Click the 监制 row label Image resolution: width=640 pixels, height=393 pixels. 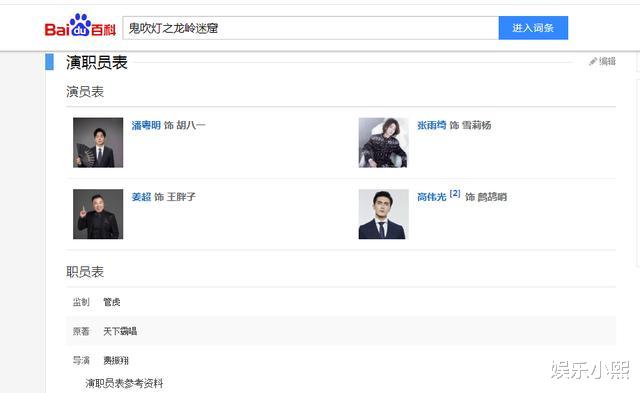(x=81, y=302)
